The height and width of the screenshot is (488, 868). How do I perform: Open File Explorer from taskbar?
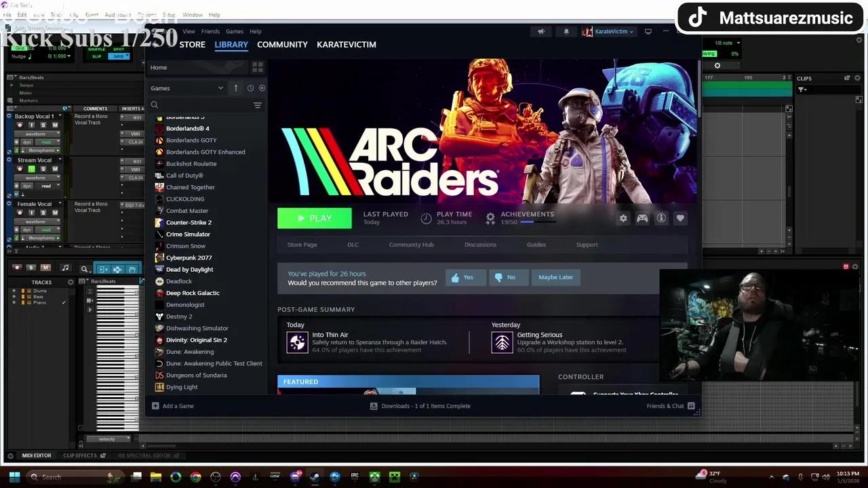(155, 476)
